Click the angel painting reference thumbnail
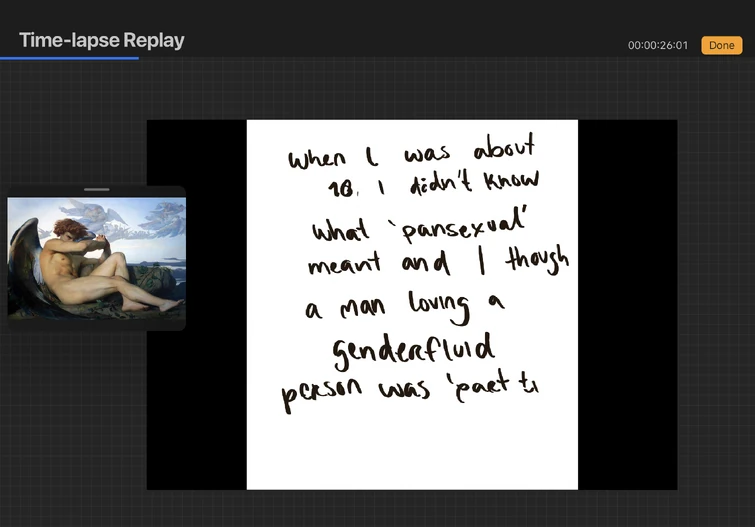Image resolution: width=755 pixels, height=527 pixels. click(96, 258)
